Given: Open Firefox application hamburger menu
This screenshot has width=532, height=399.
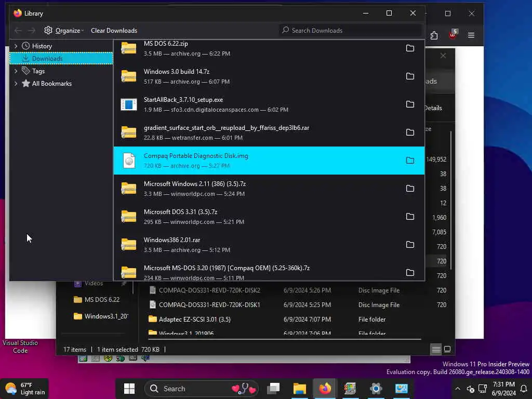Looking at the screenshot, I should [x=471, y=35].
